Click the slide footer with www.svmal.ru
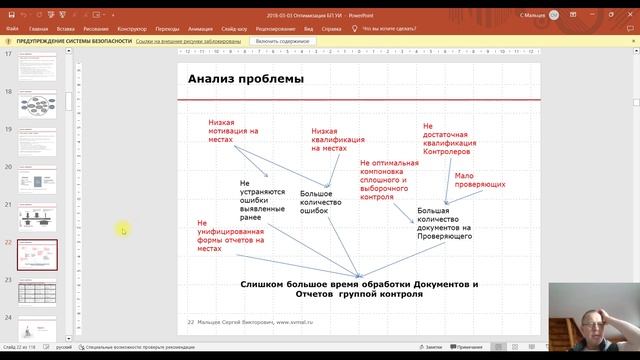The image size is (640, 360). pos(250,322)
